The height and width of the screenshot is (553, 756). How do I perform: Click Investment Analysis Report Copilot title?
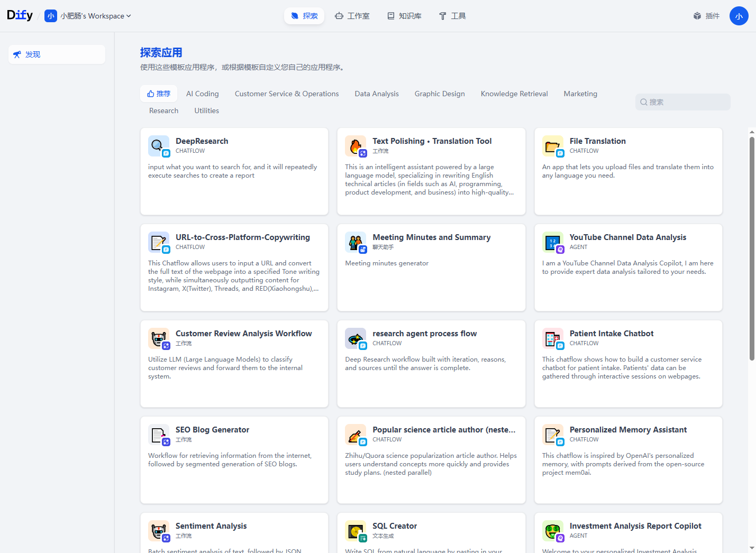[635, 526]
